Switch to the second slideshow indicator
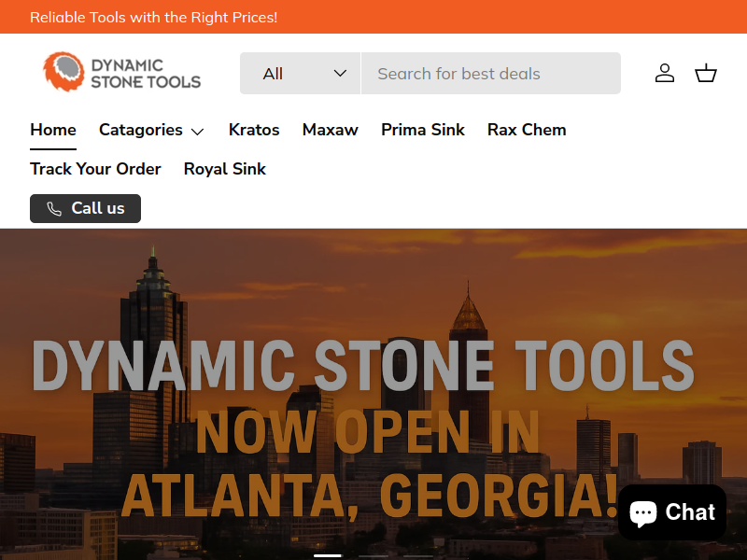The image size is (747, 560). 373,555
